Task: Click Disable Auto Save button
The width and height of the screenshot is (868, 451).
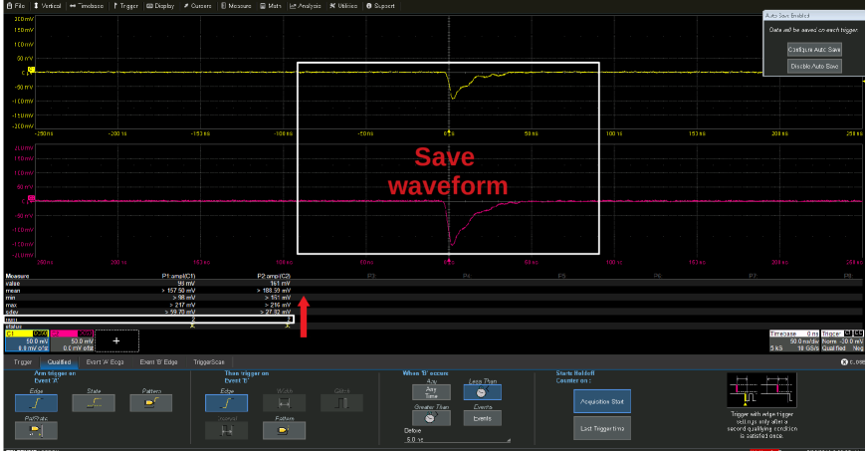Action: pos(813,66)
